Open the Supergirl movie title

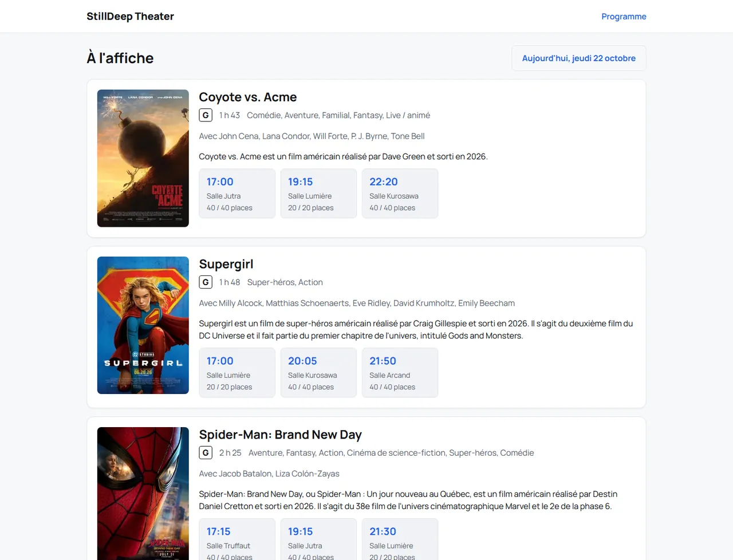pos(226,264)
